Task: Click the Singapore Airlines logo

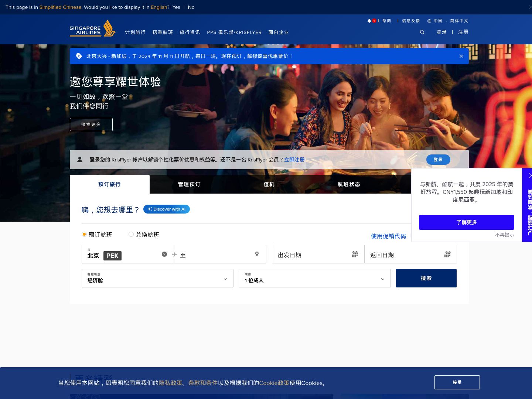Action: pyautogui.click(x=92, y=28)
